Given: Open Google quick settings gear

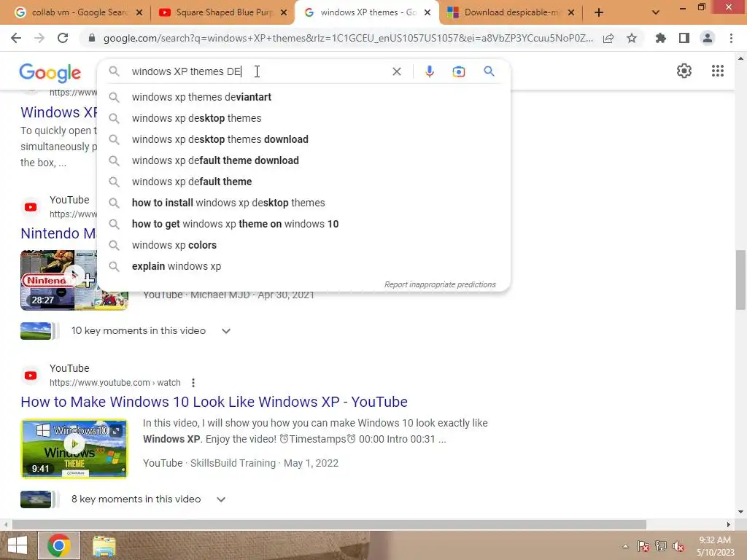Looking at the screenshot, I should point(684,71).
